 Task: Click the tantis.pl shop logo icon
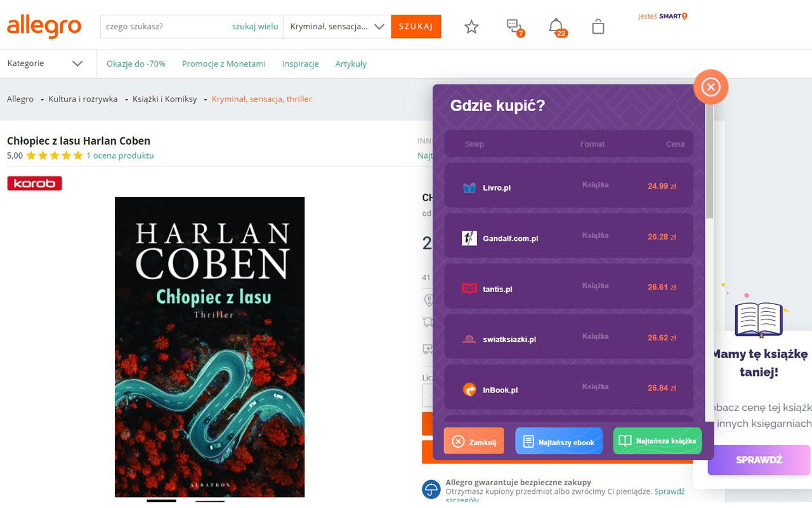pyautogui.click(x=469, y=289)
